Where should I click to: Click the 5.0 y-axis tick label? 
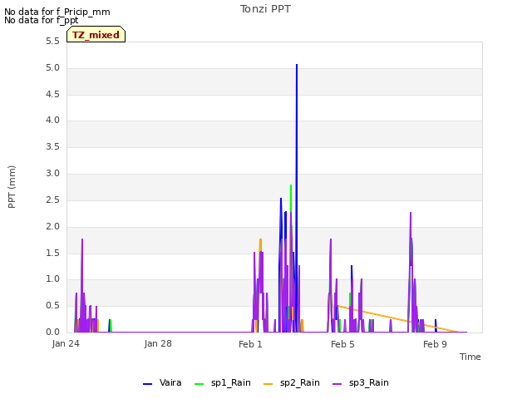click(53, 68)
